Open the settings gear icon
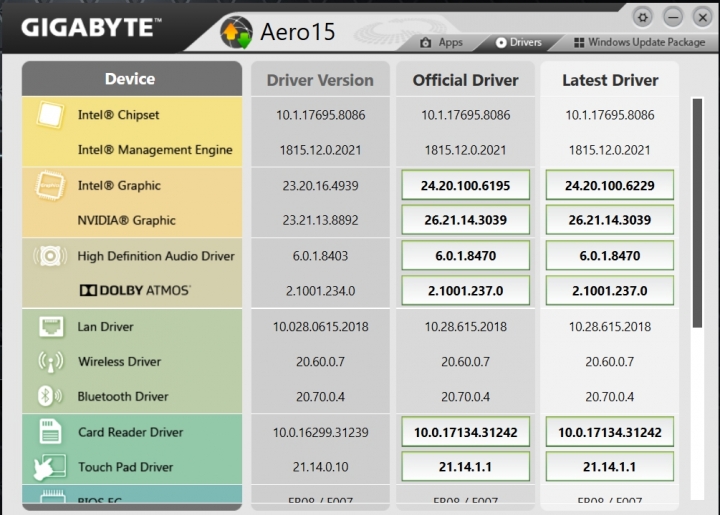 click(x=643, y=16)
